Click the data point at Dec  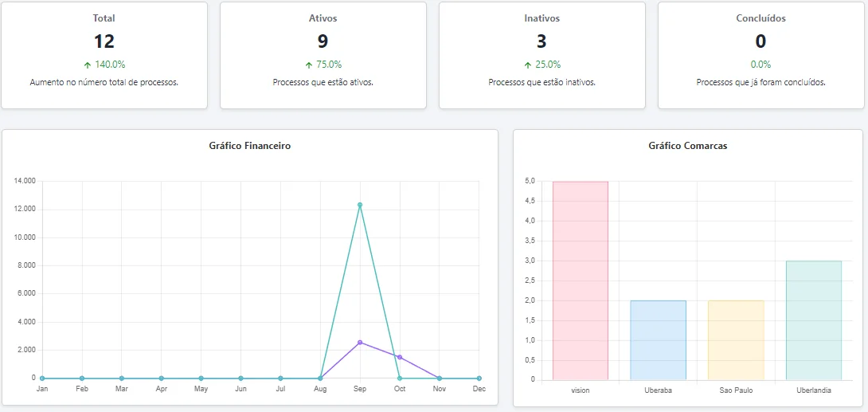479,379
